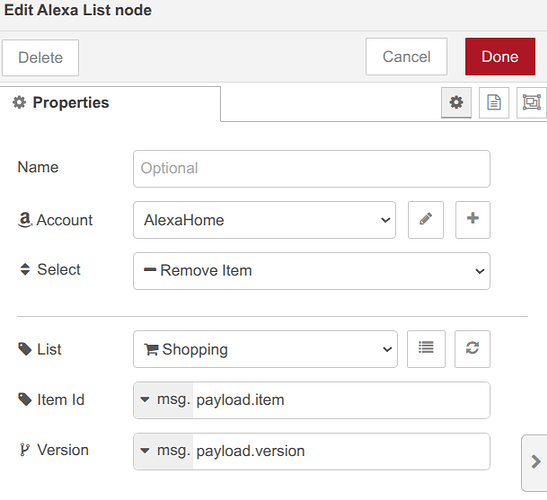
Task: Add a new Alexa account with plus icon
Action: [473, 220]
